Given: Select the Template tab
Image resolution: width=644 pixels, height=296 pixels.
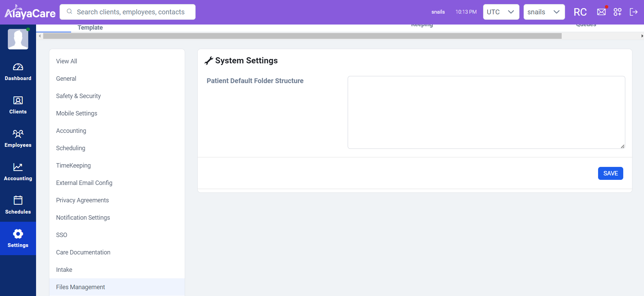Looking at the screenshot, I should pos(90,28).
